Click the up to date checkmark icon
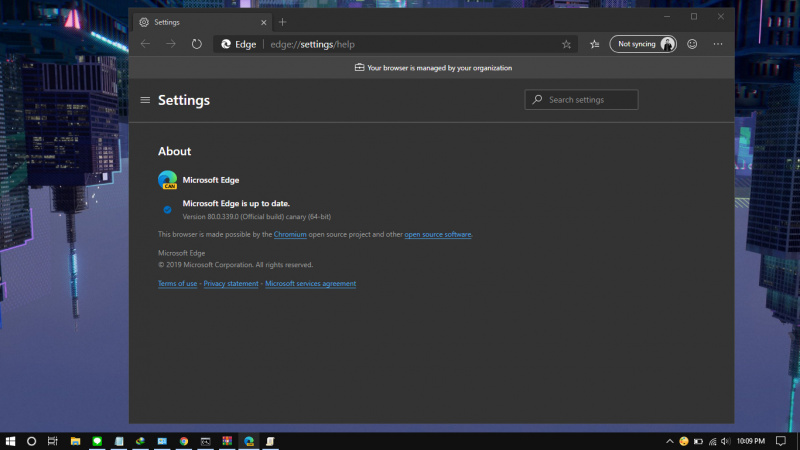 pyautogui.click(x=167, y=210)
